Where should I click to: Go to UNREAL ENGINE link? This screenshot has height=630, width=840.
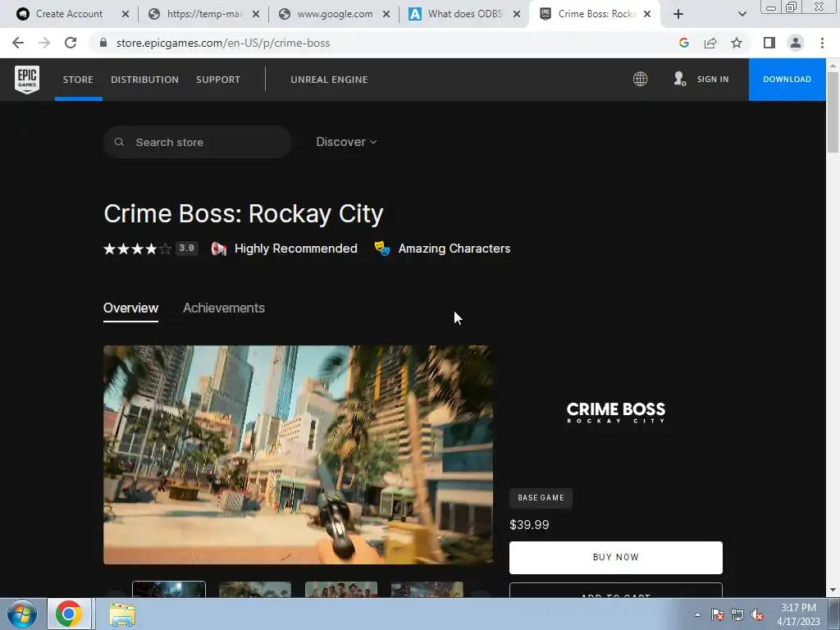pyautogui.click(x=329, y=80)
